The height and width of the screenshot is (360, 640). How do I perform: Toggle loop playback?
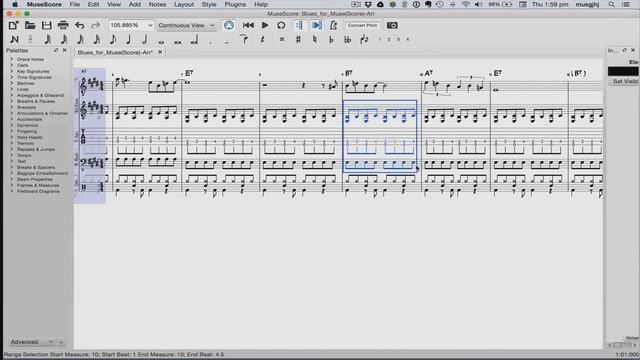281,25
